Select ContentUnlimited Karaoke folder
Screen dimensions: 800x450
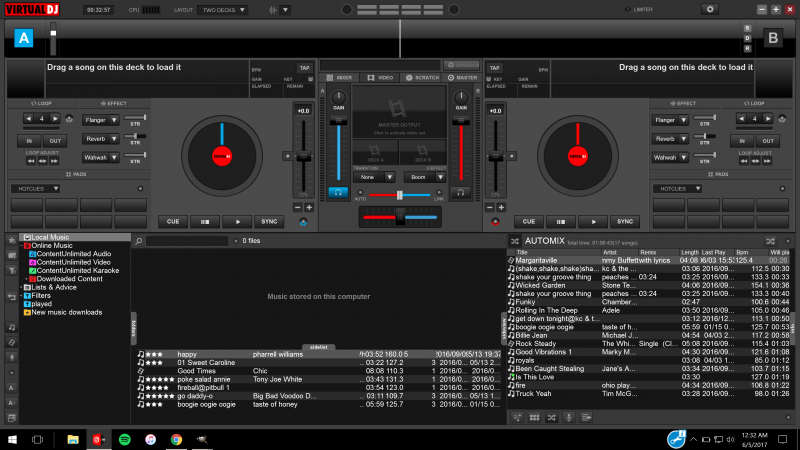coord(78,270)
